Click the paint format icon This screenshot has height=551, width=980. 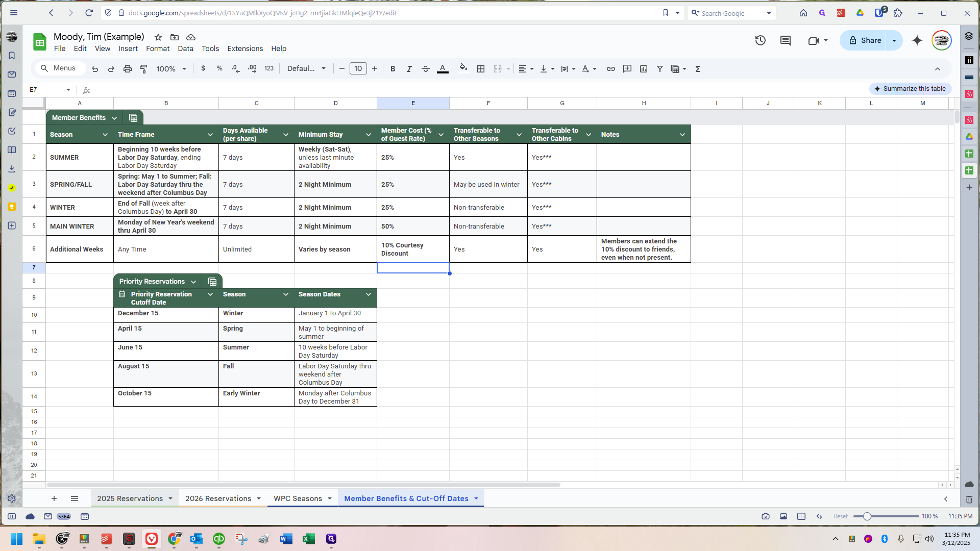tap(143, 69)
